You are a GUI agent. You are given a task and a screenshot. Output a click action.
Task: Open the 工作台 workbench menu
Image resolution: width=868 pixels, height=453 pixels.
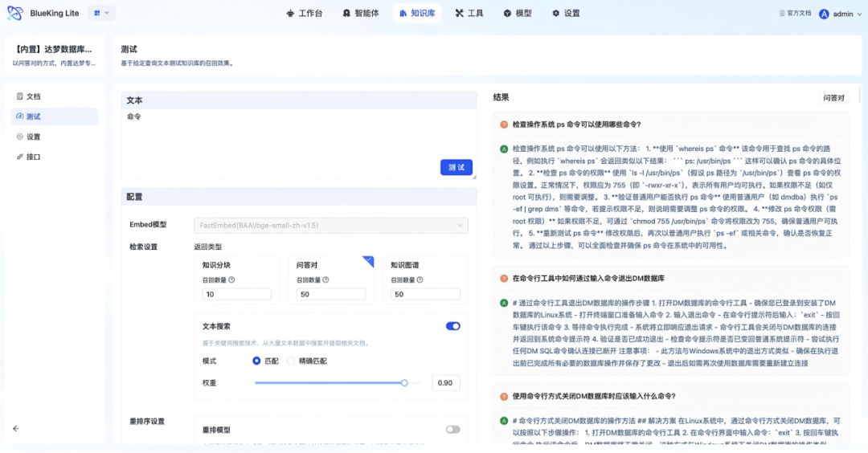[x=305, y=14]
